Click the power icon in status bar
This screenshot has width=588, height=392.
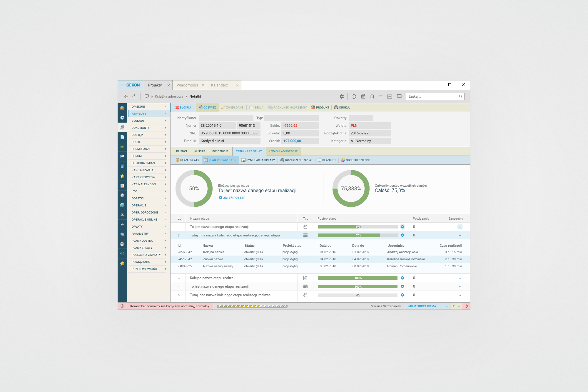click(x=466, y=306)
